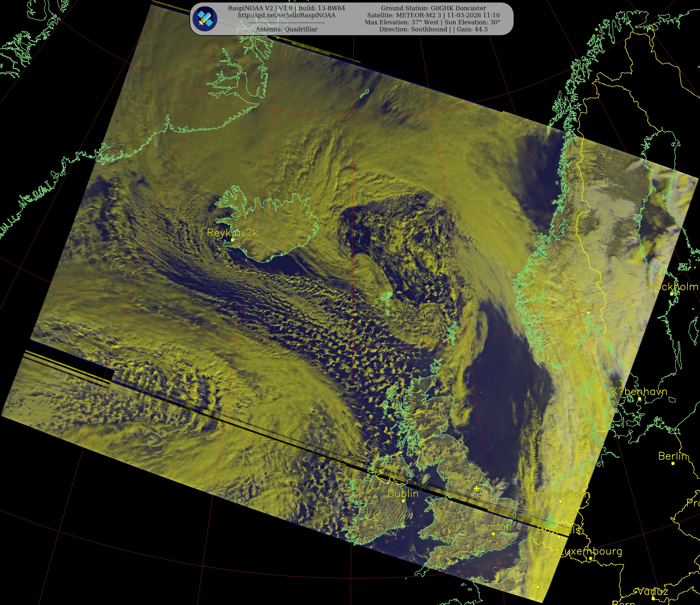Screen dimensions: 700x605
Task: Click the London city dot marker
Action: click(493, 534)
